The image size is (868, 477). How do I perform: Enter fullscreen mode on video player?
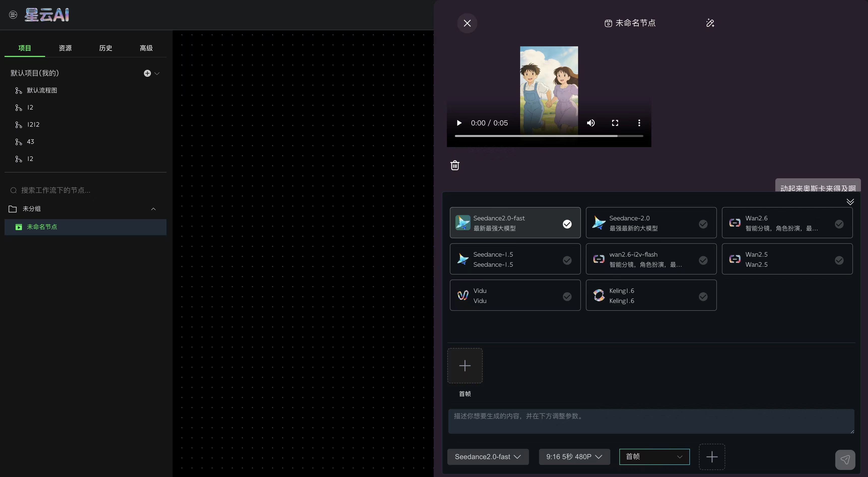(x=615, y=123)
